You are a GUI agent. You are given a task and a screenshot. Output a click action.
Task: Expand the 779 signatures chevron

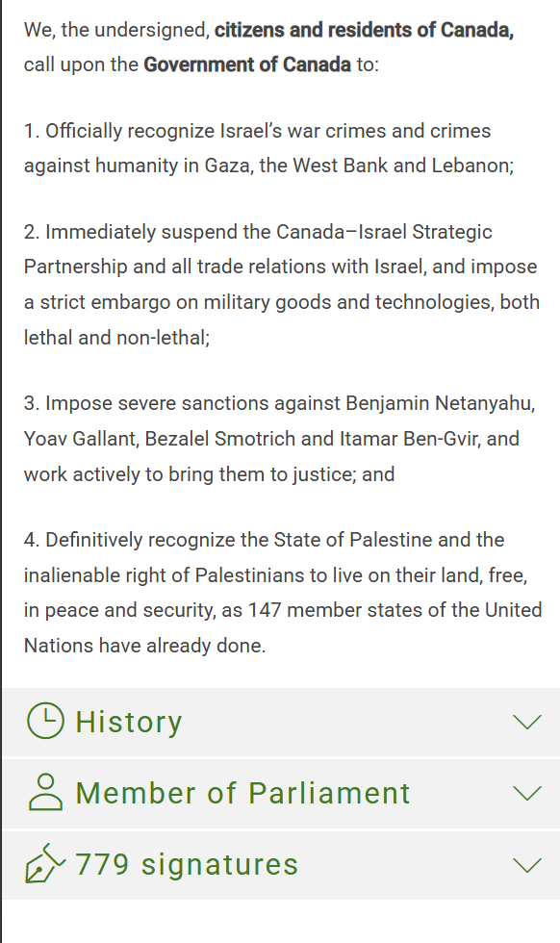527,865
